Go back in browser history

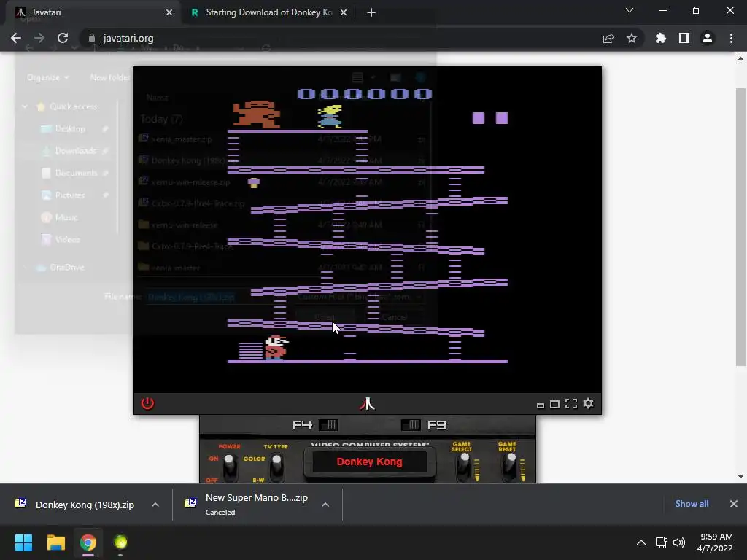pyautogui.click(x=16, y=38)
